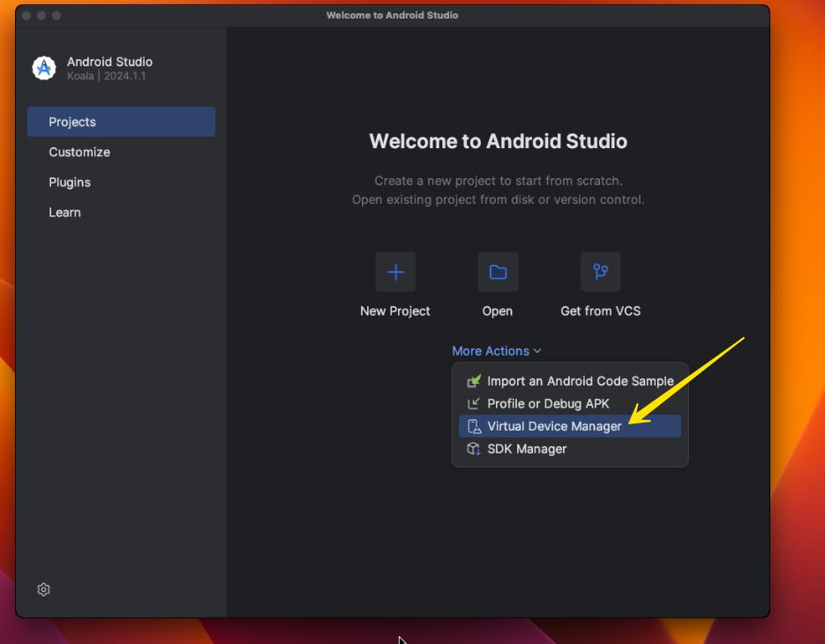Click the SDK Manager cube icon
This screenshot has width=825, height=644.
(474, 449)
